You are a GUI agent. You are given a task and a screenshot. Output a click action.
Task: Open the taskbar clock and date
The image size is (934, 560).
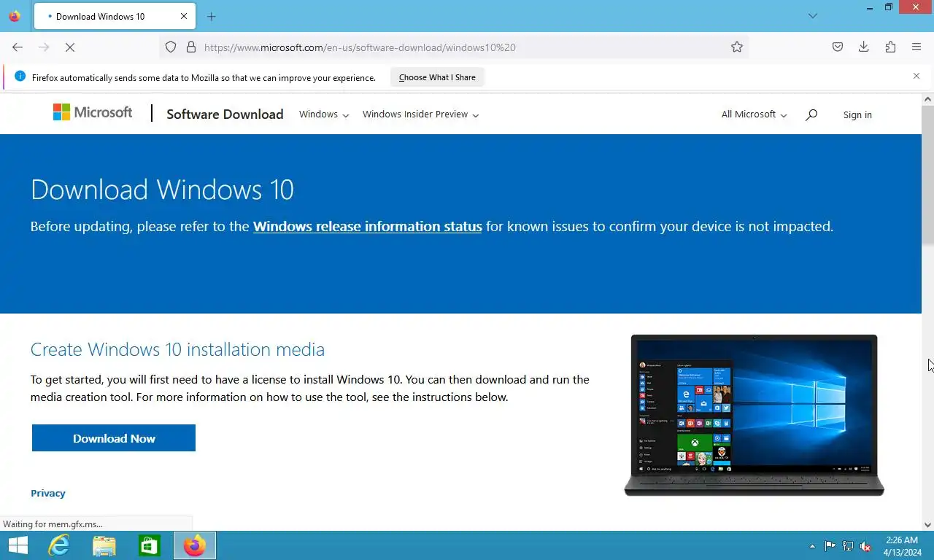coord(902,546)
